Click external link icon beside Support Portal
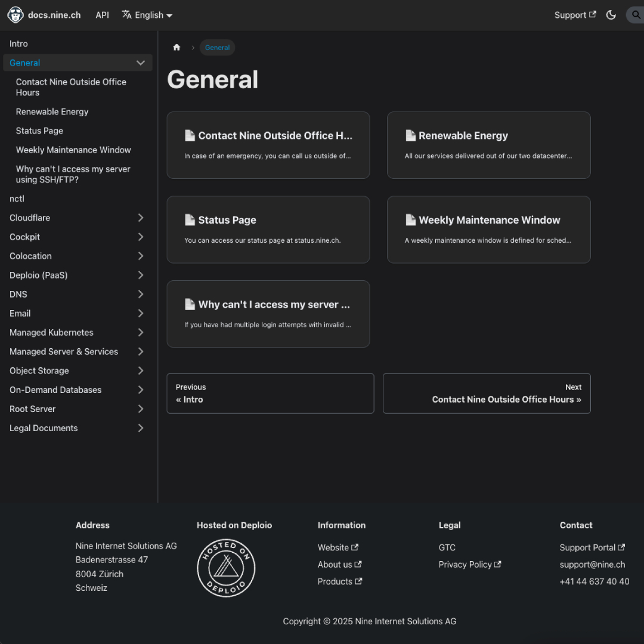644x644 pixels. coord(621,547)
